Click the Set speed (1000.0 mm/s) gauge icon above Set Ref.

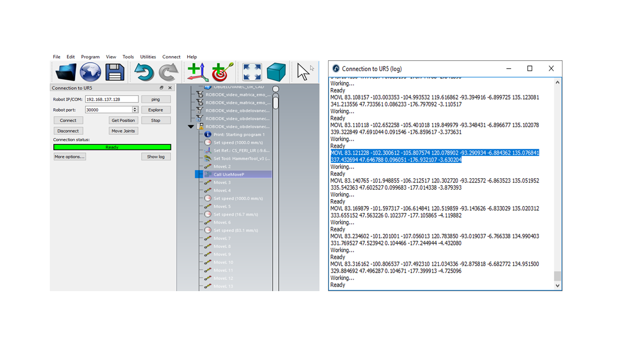pyautogui.click(x=208, y=143)
